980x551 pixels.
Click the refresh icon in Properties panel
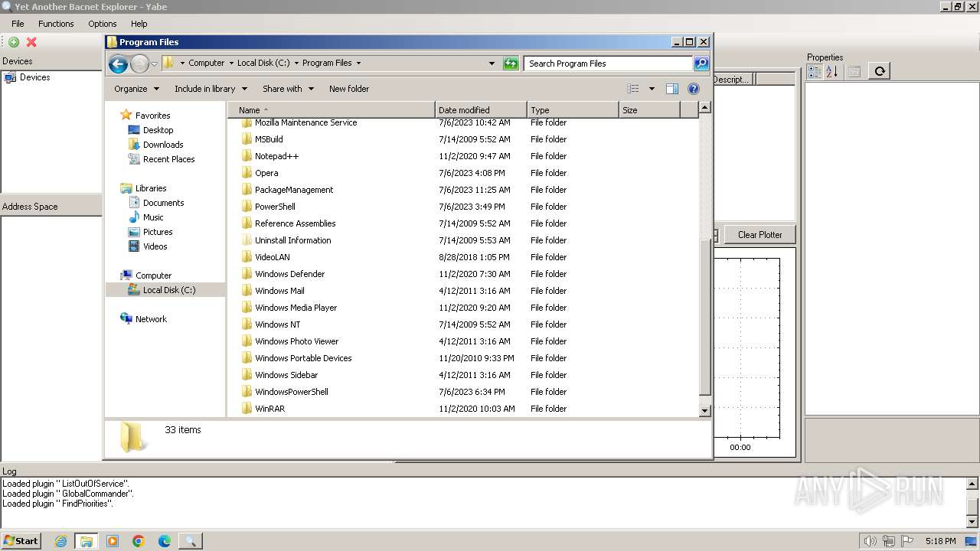(880, 71)
